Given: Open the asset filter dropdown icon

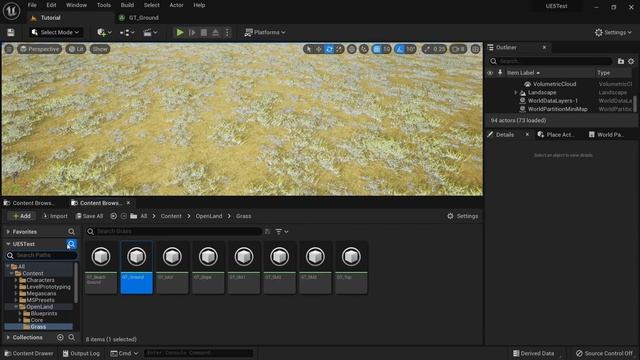Looking at the screenshot, I should (282, 231).
